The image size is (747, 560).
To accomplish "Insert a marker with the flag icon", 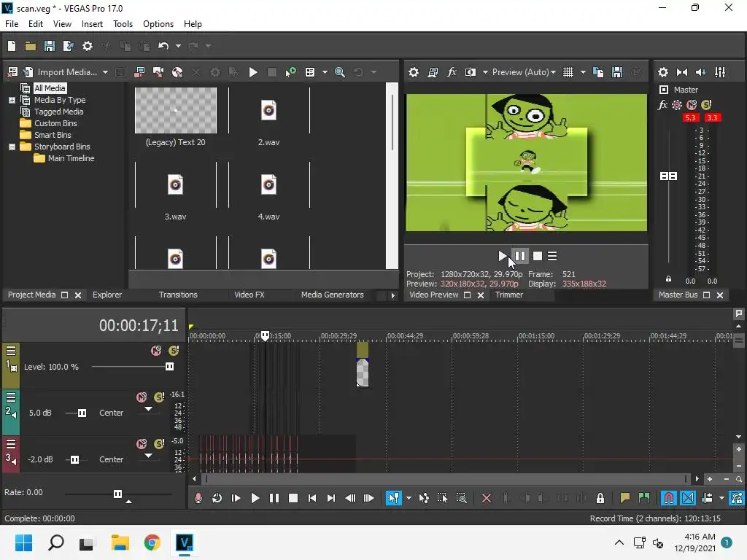I will [625, 498].
